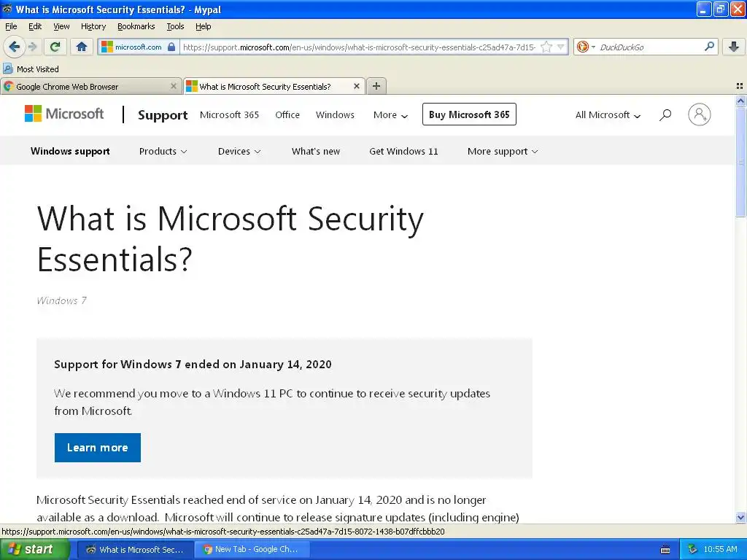
Task: Open the What's new link
Action: click(x=315, y=152)
